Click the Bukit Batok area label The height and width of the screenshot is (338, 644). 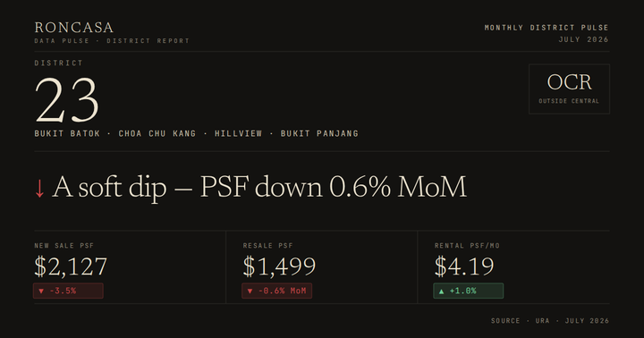tap(67, 133)
